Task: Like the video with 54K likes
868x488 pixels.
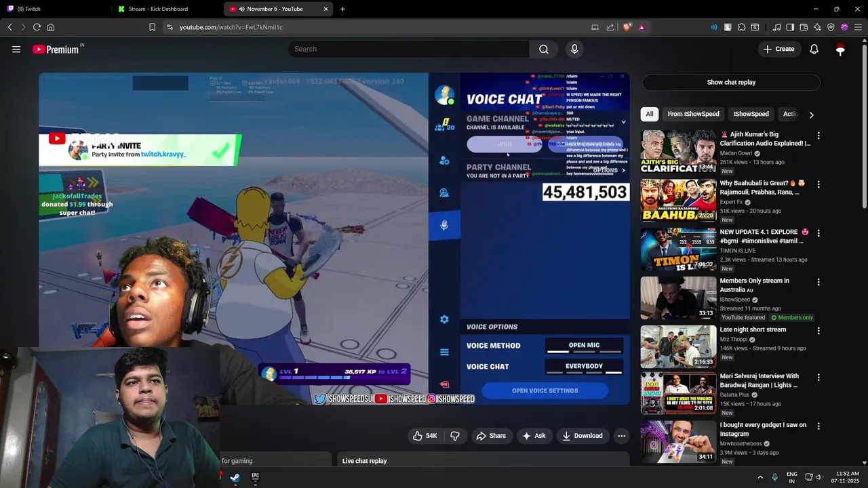Action: [425, 436]
